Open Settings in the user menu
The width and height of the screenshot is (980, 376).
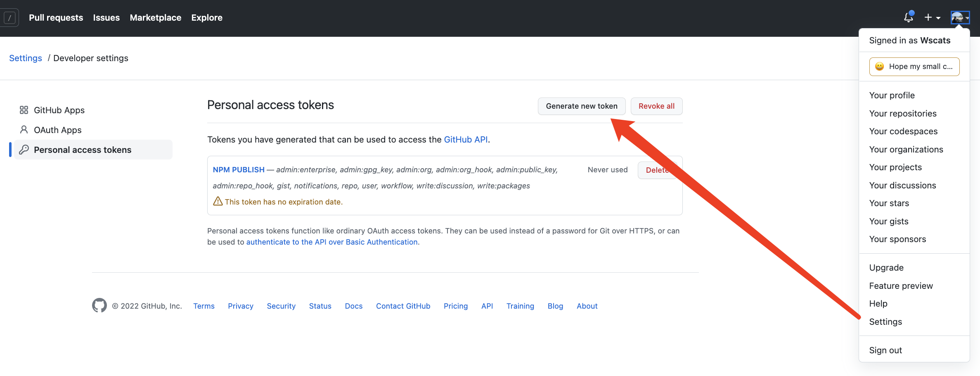885,322
